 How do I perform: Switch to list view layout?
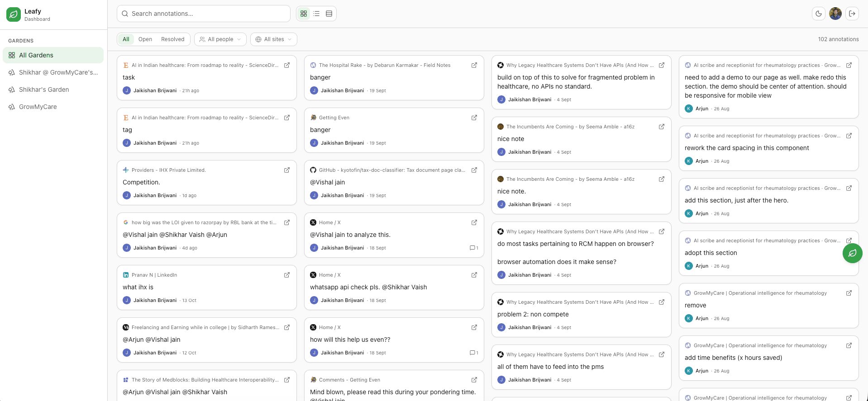point(316,14)
